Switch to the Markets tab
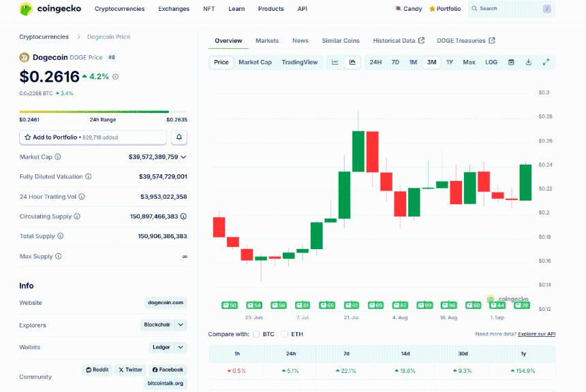 tap(267, 41)
